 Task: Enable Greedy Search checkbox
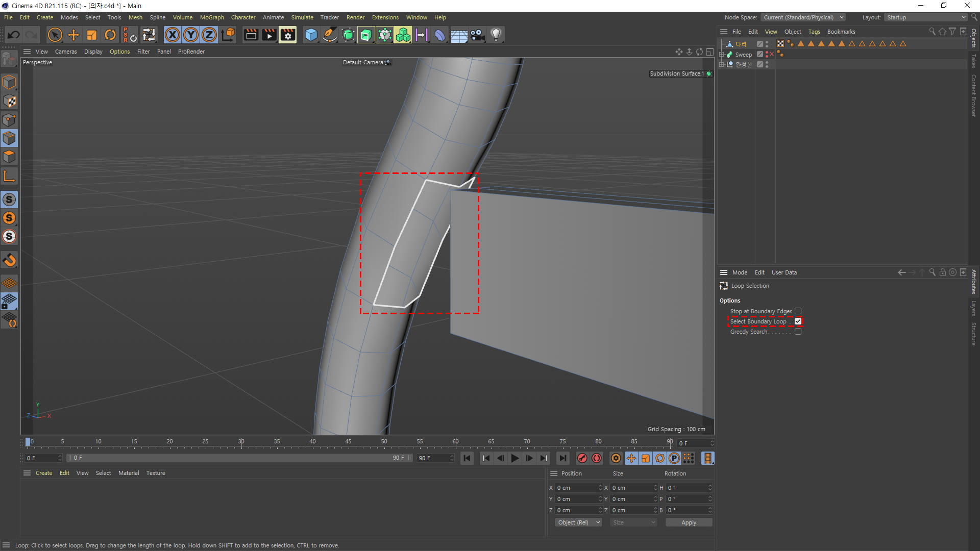pos(798,332)
